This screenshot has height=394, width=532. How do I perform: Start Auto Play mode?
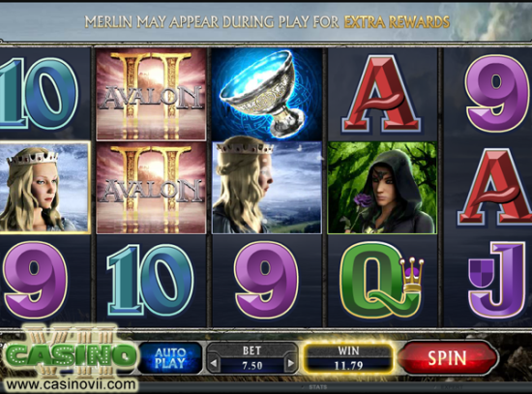(x=170, y=358)
